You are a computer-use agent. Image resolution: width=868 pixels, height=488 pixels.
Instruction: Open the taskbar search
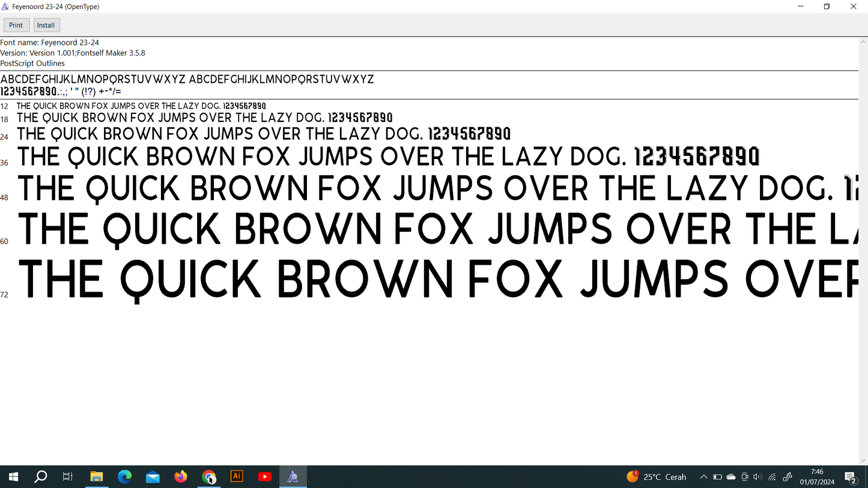click(x=41, y=477)
